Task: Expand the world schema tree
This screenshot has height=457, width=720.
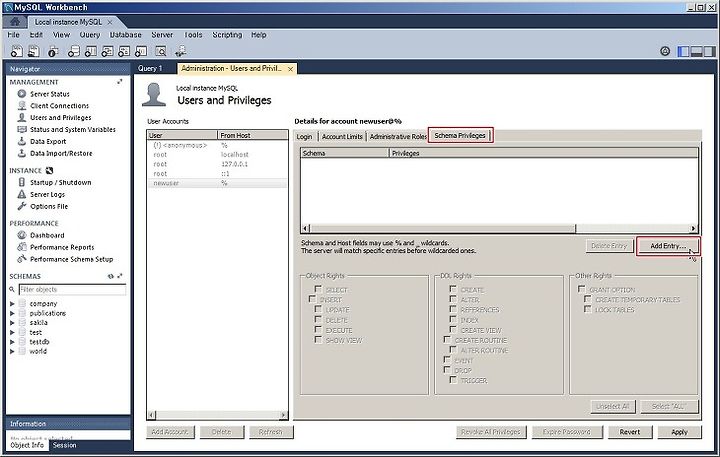Action: pos(12,351)
